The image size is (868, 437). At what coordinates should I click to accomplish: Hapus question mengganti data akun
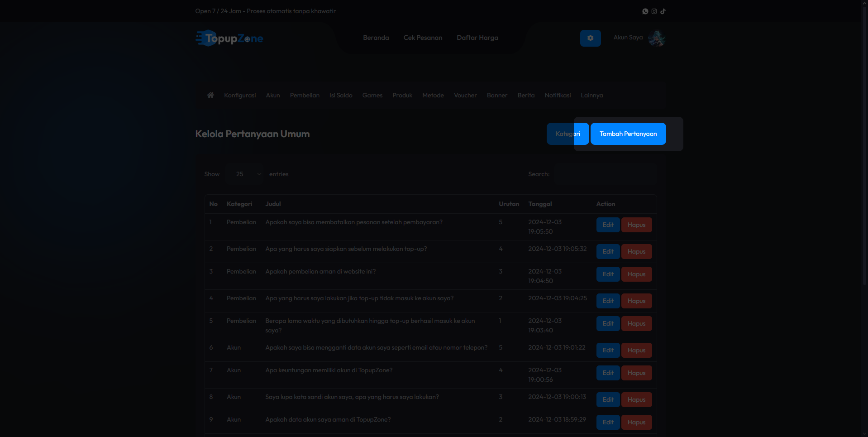[636, 351]
